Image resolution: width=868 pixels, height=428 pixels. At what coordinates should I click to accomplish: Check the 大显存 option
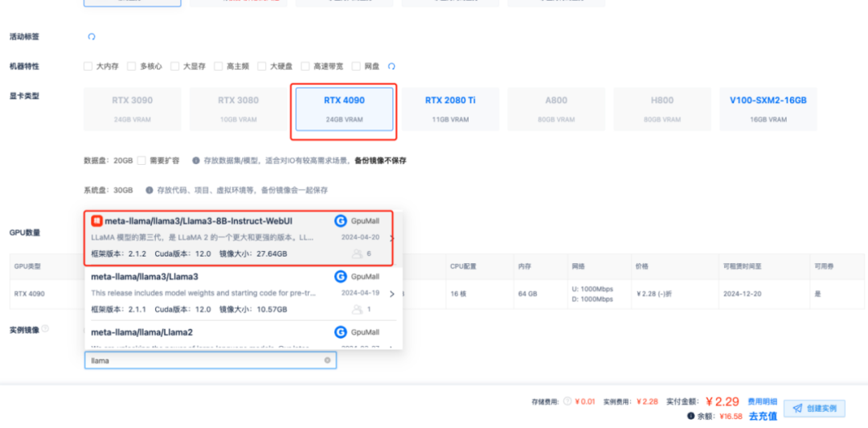click(x=174, y=66)
